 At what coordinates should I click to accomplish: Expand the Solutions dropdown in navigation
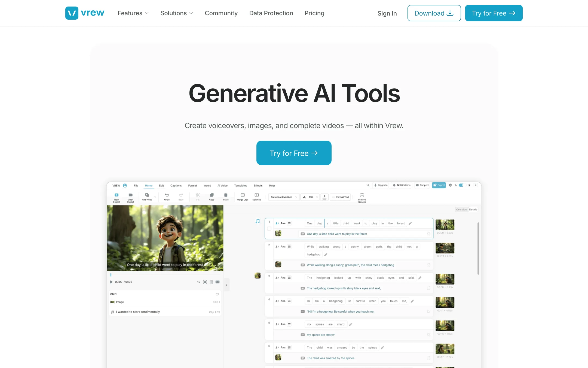(177, 13)
